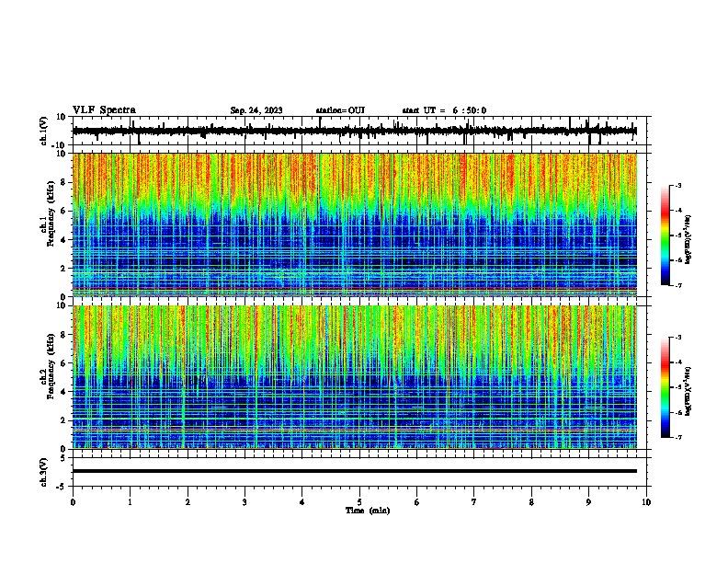The height and width of the screenshot is (563, 728).
Task: Click time axis tick label 10
Action: (646, 502)
